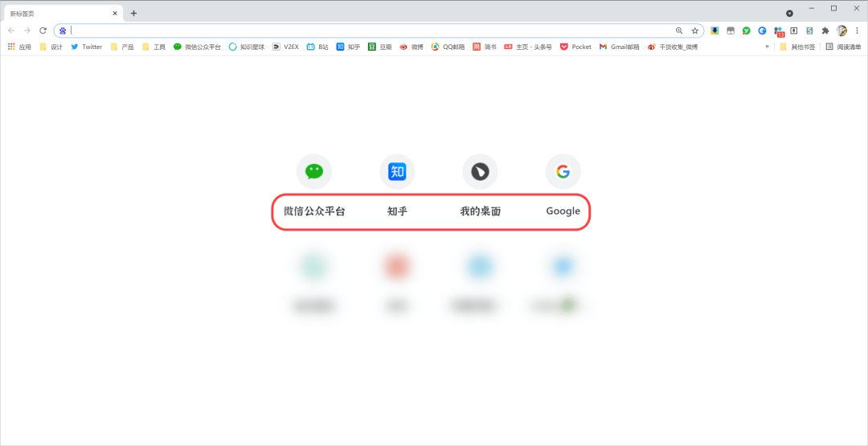Open the 豆瓣 bookmark
868x446 pixels.
coord(379,47)
